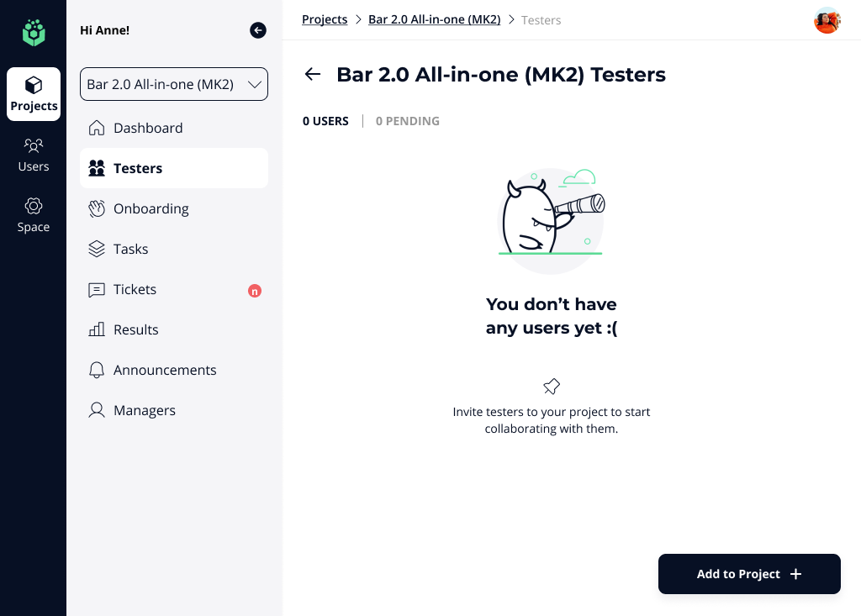Select the Projects cube icon
The image size is (861, 616).
[x=34, y=86]
